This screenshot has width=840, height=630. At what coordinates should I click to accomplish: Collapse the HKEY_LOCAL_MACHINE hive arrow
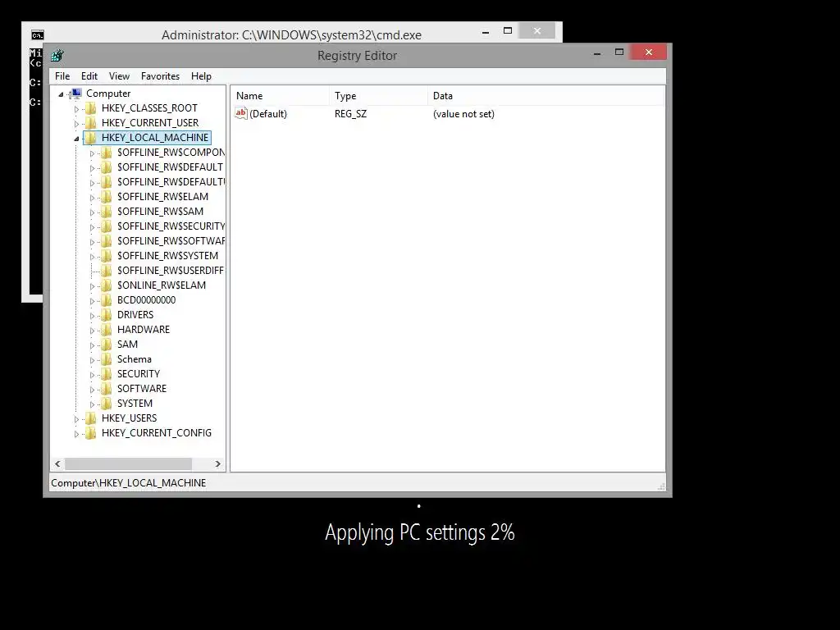pyautogui.click(x=76, y=139)
